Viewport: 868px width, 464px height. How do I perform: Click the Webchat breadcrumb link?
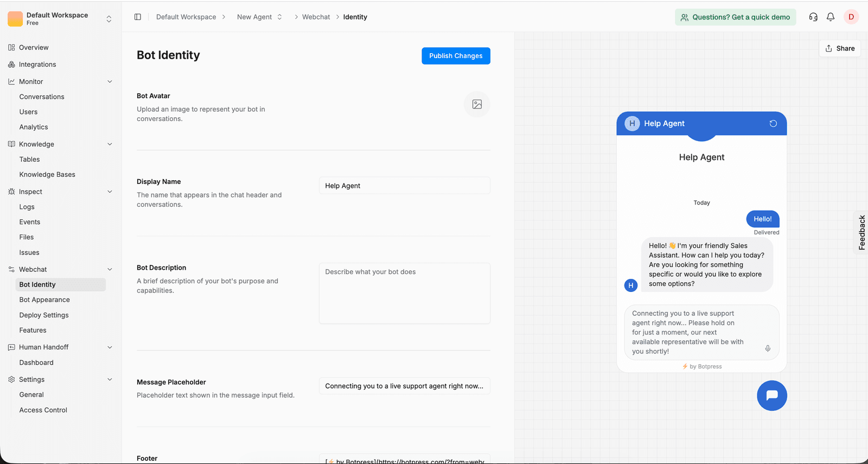pyautogui.click(x=316, y=17)
